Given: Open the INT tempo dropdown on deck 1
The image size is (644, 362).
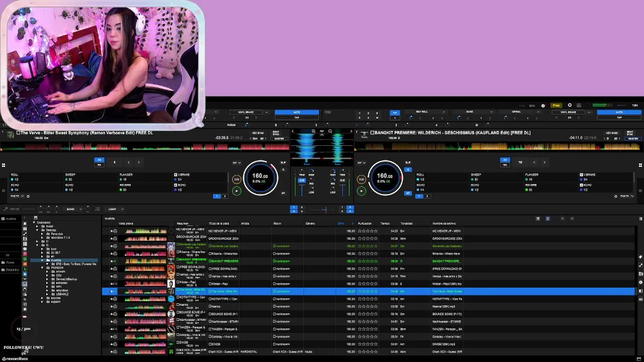Looking at the screenshot, I should pyautogui.click(x=236, y=163).
